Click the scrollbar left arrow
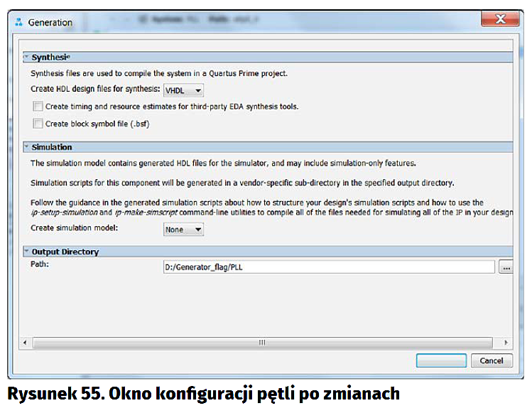 pos(26,343)
